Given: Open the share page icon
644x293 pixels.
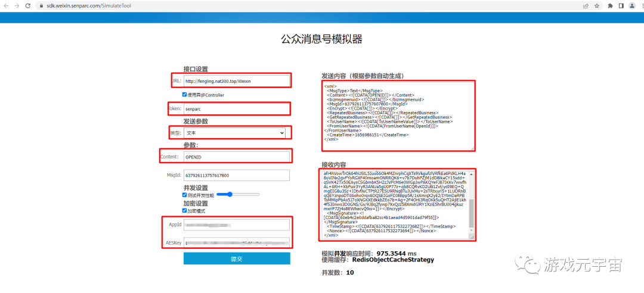Looking at the screenshot, I should (586, 6).
